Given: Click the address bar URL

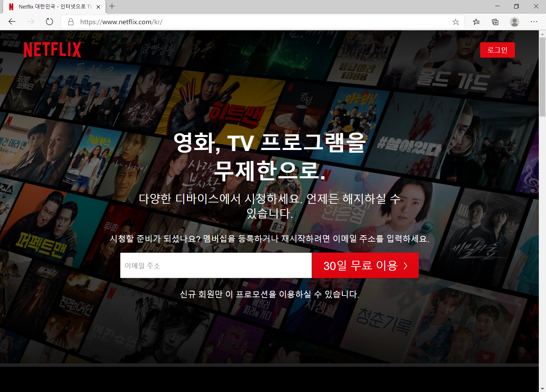Looking at the screenshot, I should point(121,22).
